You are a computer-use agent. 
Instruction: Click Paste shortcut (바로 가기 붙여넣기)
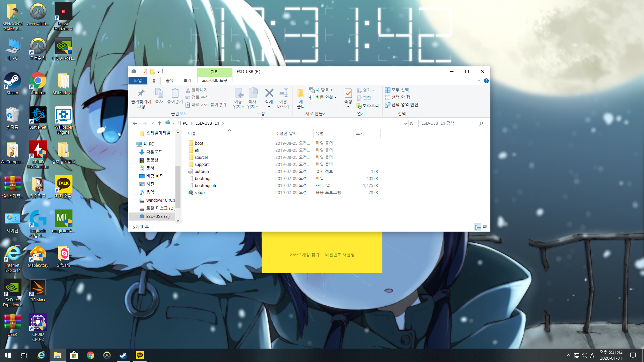point(206,105)
